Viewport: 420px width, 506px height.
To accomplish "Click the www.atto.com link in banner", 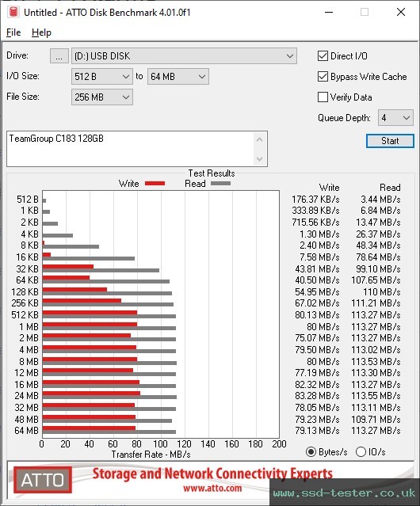I will [212, 488].
